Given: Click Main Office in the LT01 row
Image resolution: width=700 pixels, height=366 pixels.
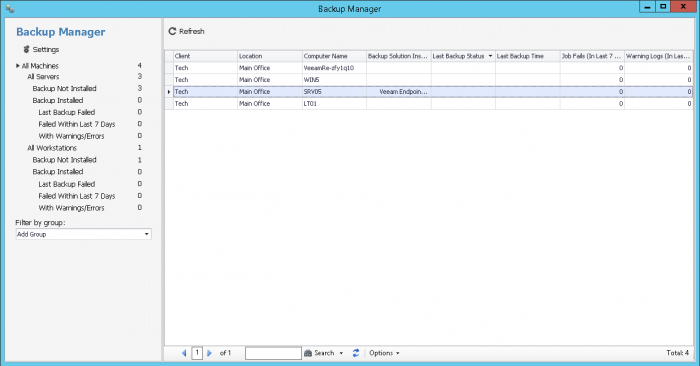Looking at the screenshot, I should tap(270, 104).
